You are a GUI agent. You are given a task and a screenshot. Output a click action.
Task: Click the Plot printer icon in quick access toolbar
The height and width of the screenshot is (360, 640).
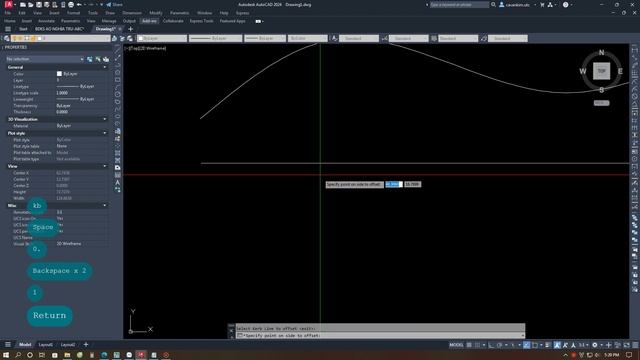click(x=71, y=5)
